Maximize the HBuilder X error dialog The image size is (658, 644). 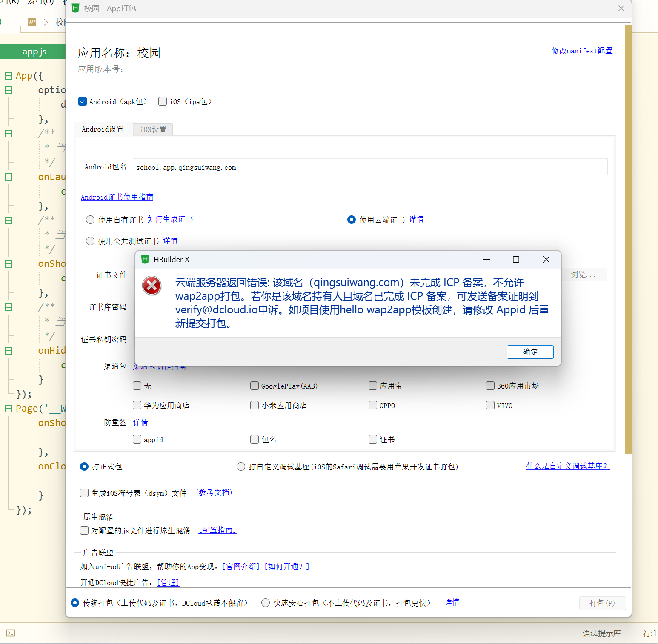pyautogui.click(x=516, y=259)
